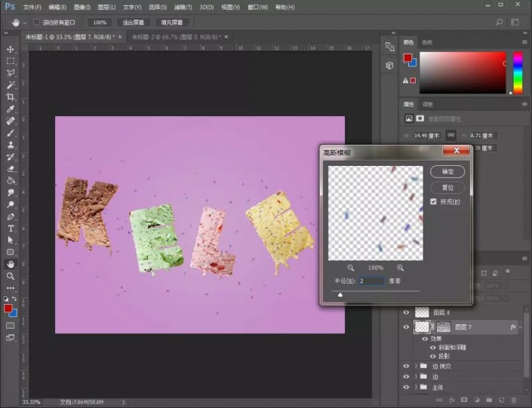
Task: Change screen mode icon in toolbox
Action: point(11,337)
